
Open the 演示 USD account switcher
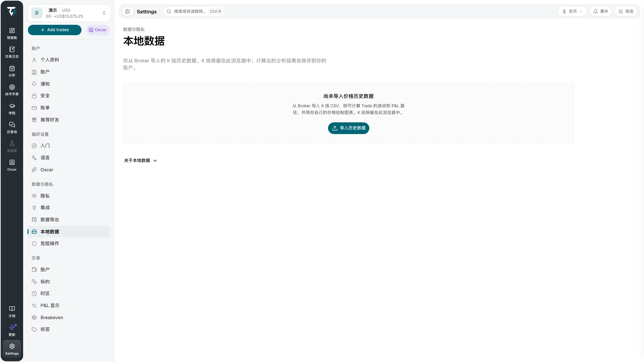click(69, 13)
